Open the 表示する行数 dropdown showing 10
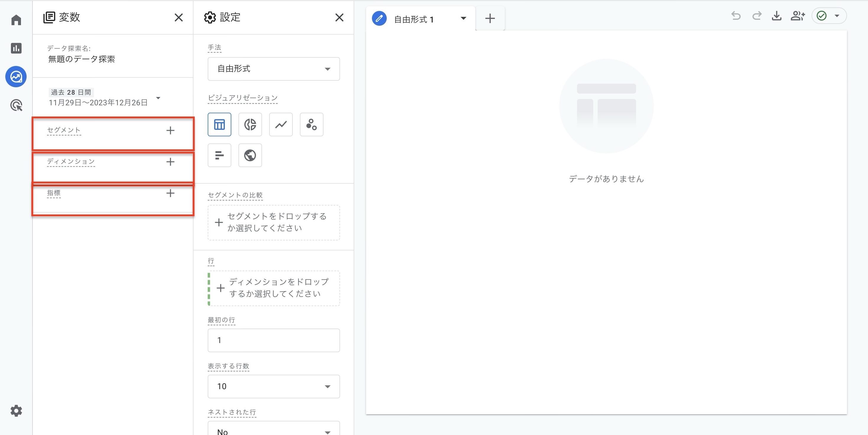This screenshot has width=868, height=435. [274, 387]
